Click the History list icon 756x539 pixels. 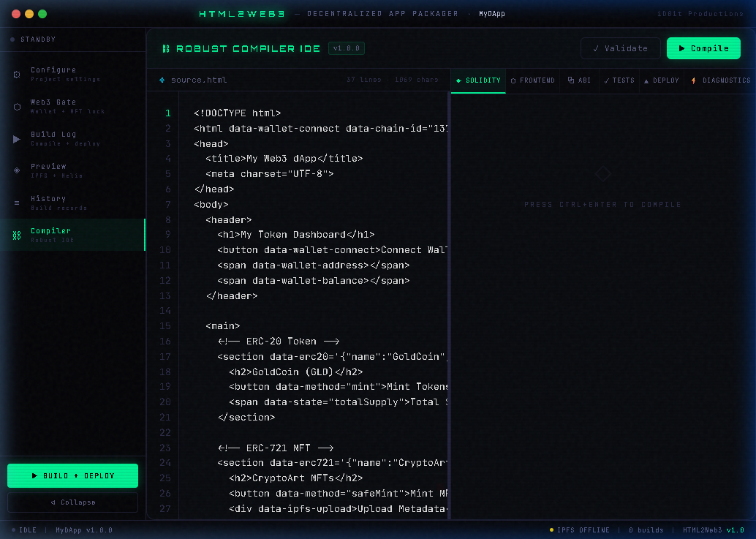[x=17, y=203]
